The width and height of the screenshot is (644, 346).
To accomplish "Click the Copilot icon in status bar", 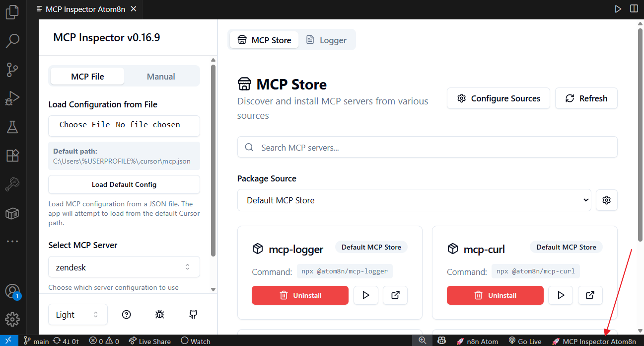I will tap(441, 341).
